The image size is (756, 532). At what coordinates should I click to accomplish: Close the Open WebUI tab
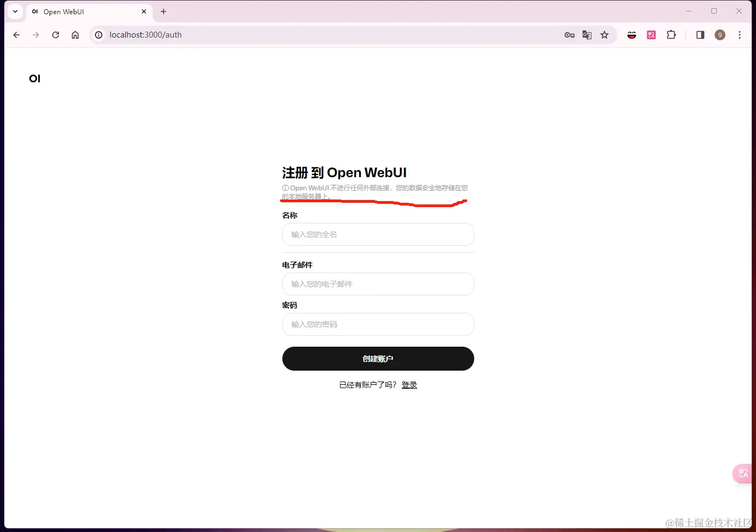coord(144,11)
